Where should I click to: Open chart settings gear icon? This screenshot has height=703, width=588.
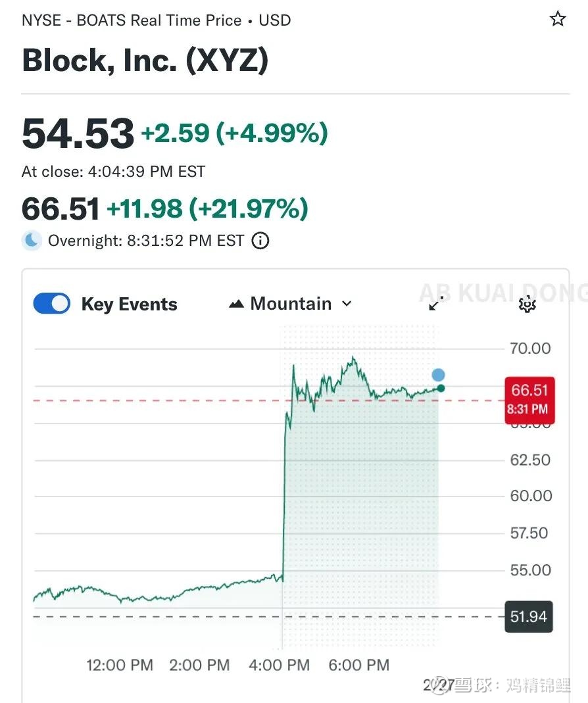(527, 304)
